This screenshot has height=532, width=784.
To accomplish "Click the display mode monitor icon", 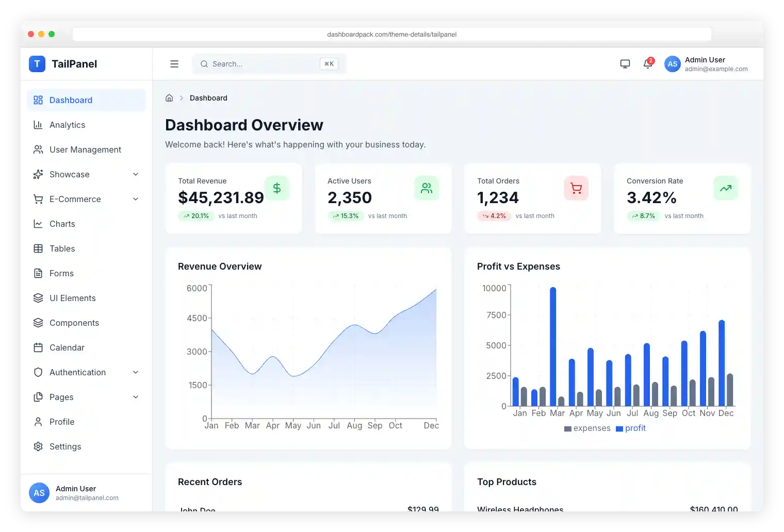I will point(625,63).
